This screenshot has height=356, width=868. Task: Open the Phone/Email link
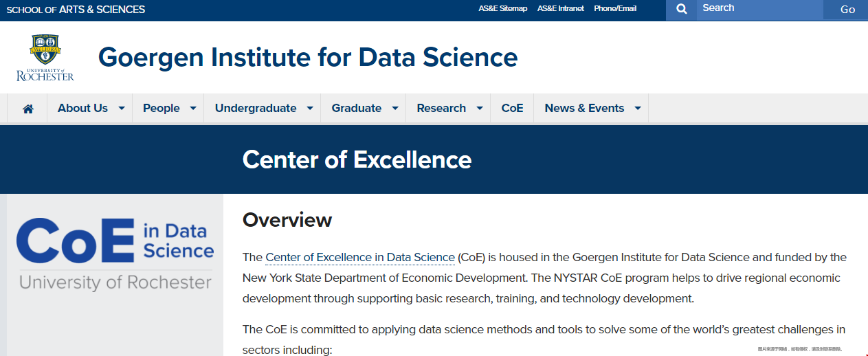tap(615, 8)
